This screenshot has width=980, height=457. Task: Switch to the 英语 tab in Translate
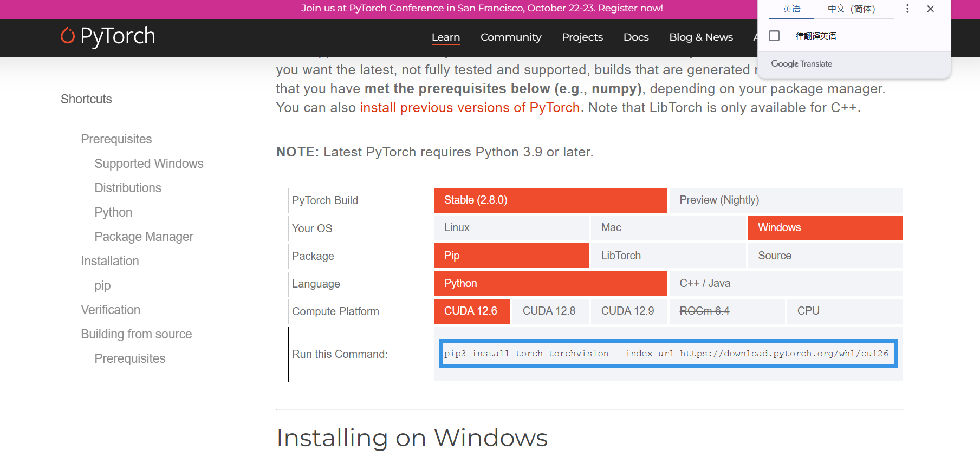click(791, 9)
